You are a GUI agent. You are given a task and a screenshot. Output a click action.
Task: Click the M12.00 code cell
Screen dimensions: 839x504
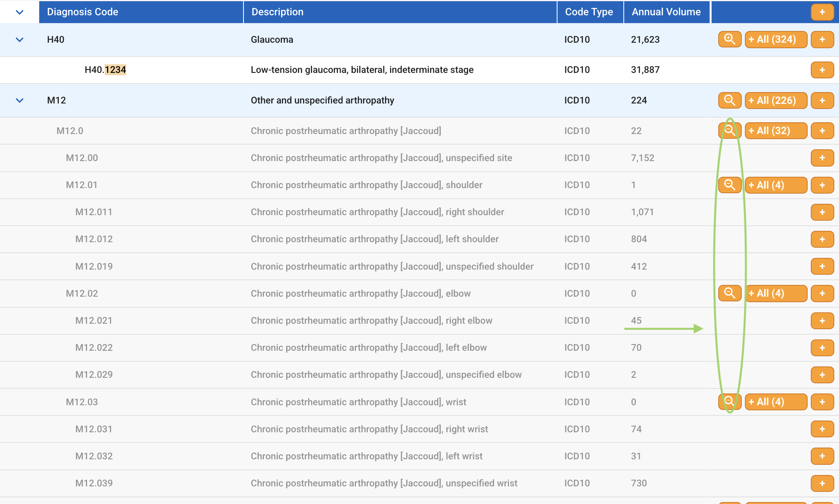pyautogui.click(x=82, y=158)
